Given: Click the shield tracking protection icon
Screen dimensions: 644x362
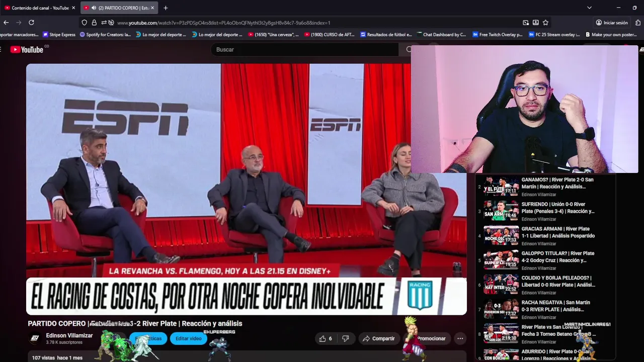Looking at the screenshot, I should pyautogui.click(x=84, y=23).
